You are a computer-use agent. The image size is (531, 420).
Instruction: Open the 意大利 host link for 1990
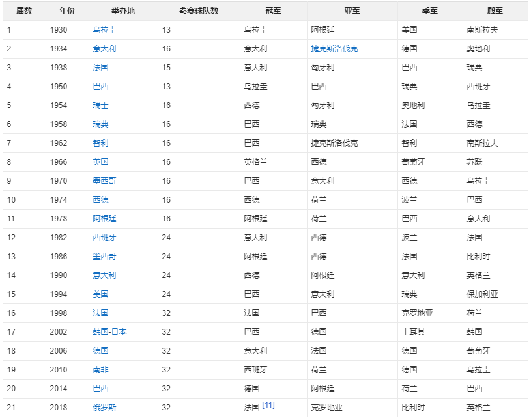point(105,275)
